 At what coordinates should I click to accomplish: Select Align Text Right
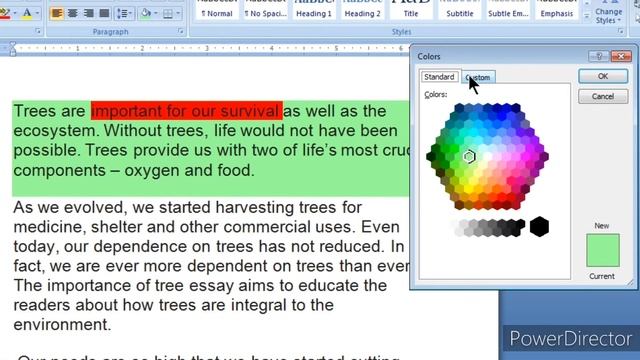tap(89, 13)
